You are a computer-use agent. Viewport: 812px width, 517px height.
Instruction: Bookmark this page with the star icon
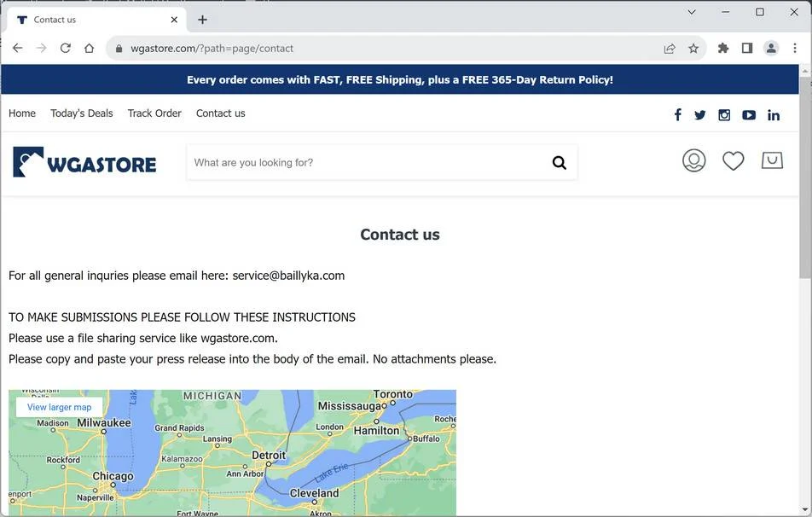(x=693, y=49)
